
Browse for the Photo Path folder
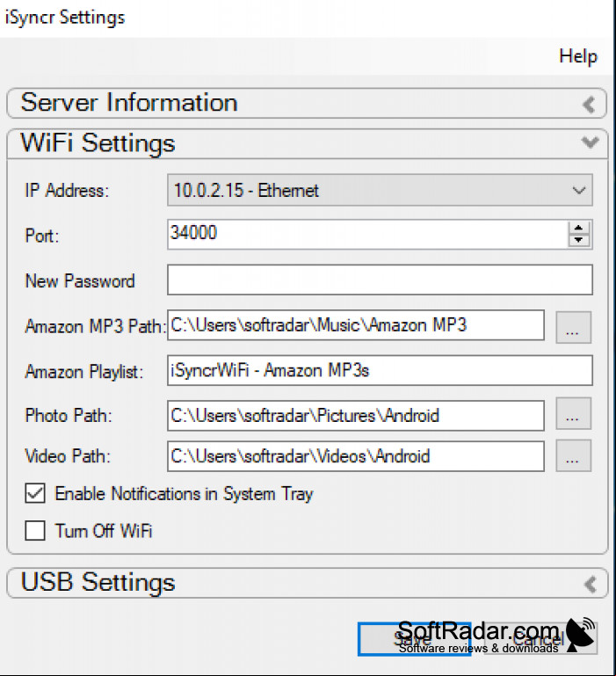573,414
